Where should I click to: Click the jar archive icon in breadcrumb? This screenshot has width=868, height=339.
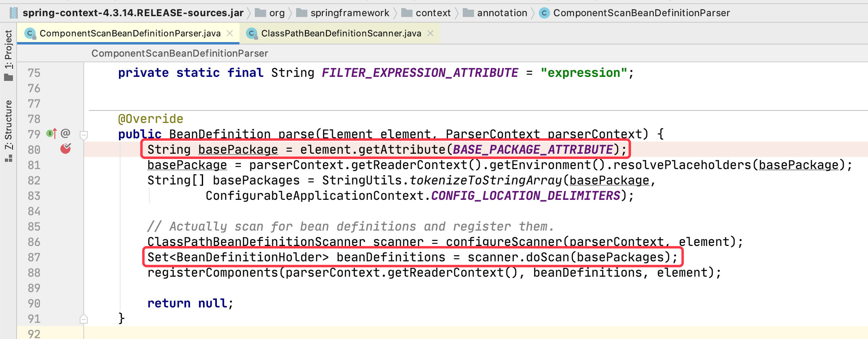click(x=14, y=13)
